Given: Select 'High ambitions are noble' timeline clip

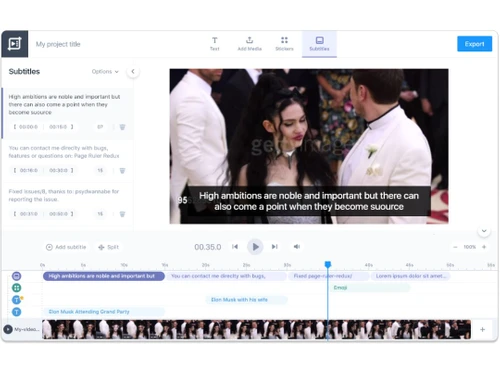Looking at the screenshot, I should coord(104,276).
